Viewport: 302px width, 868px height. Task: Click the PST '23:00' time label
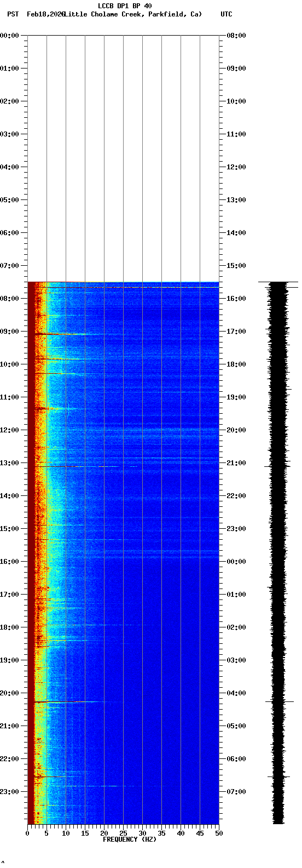9,792
